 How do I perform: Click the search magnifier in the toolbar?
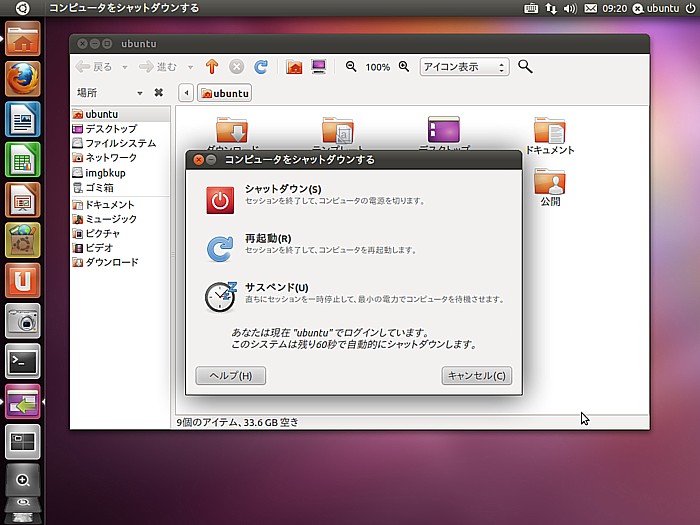pyautogui.click(x=525, y=67)
